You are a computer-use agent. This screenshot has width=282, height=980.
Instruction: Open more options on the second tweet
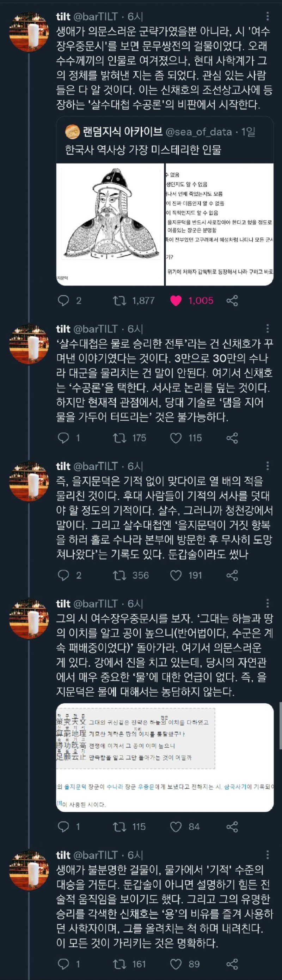268,328
